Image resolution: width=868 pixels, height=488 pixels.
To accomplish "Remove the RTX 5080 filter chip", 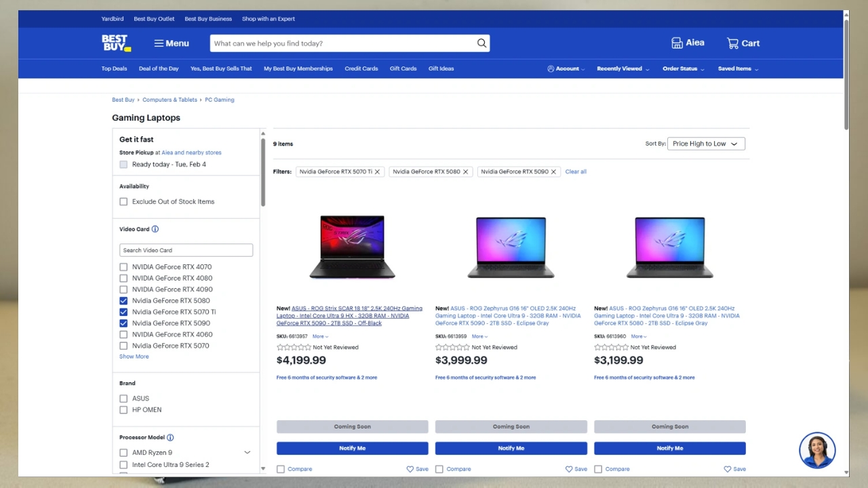I will [466, 172].
